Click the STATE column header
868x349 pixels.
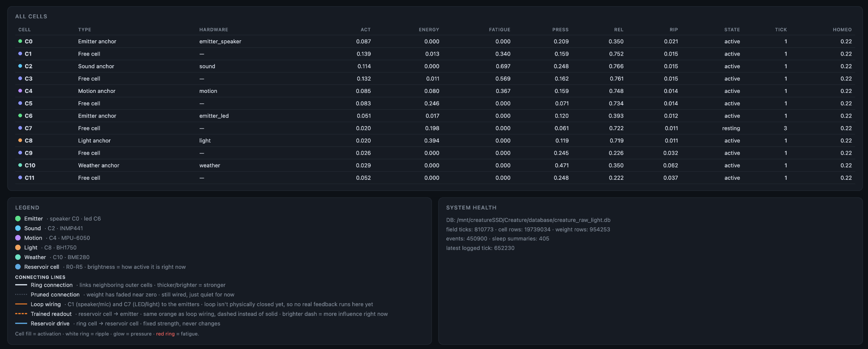(732, 30)
